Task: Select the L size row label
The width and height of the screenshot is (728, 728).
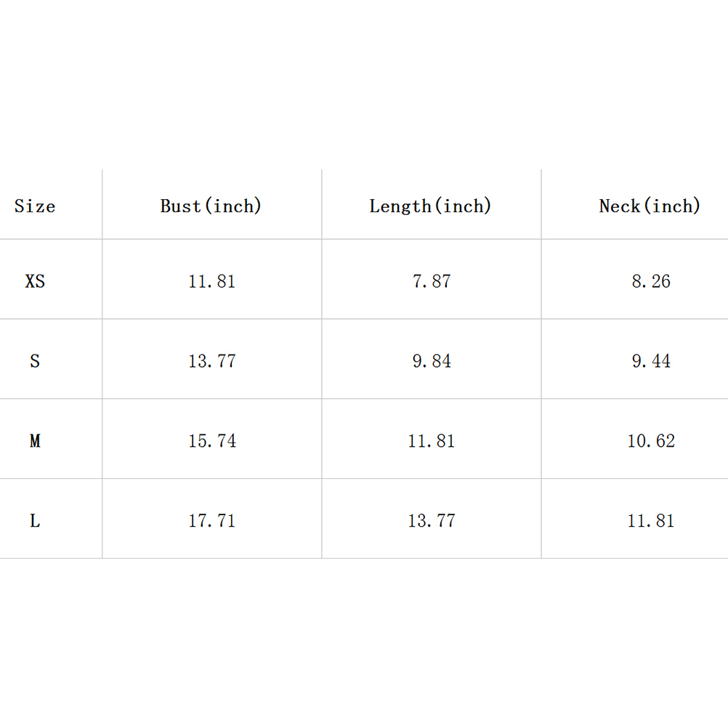Action: (35, 521)
